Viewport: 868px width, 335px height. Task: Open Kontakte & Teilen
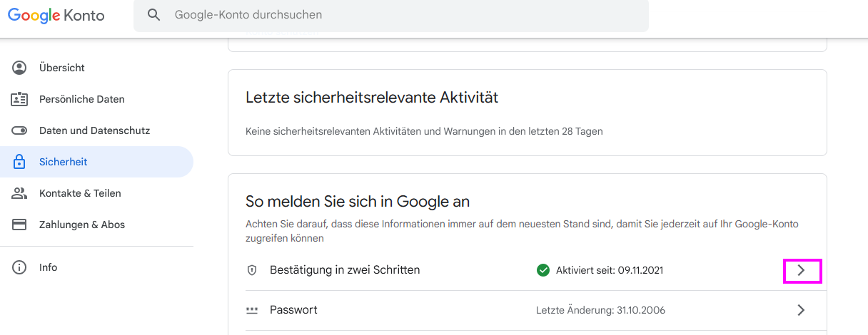96,193
